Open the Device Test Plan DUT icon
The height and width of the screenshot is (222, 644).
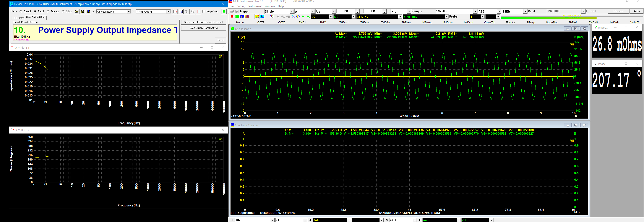point(262,16)
